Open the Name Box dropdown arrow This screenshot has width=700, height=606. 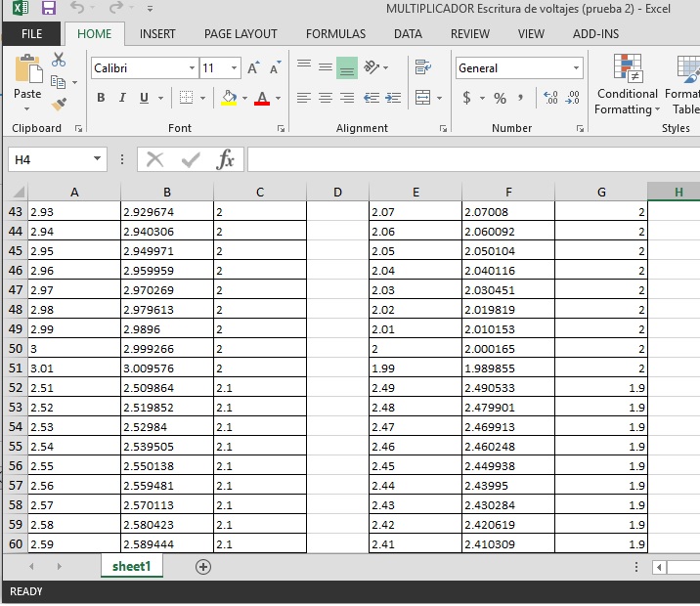tap(97, 159)
